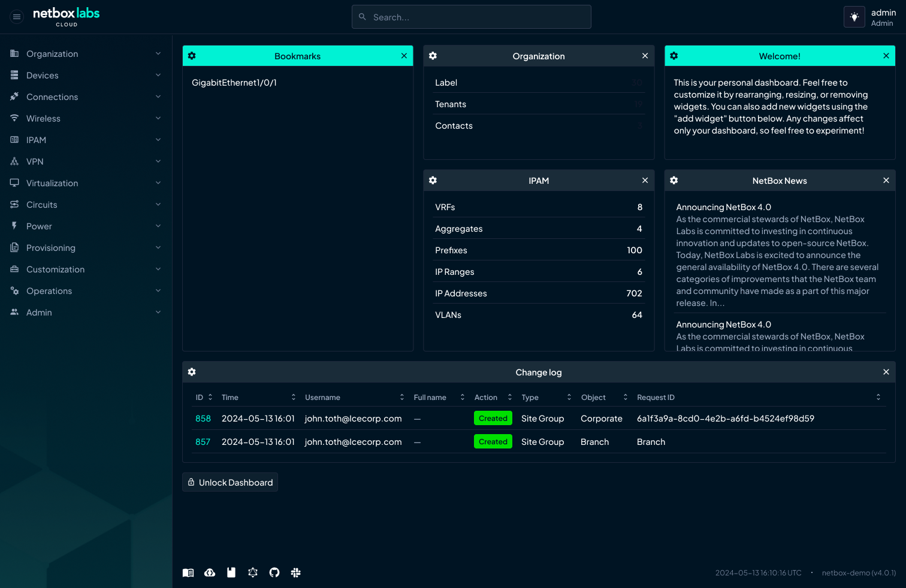This screenshot has width=906, height=588.
Task: Open IPAM widget settings gear
Action: (433, 180)
